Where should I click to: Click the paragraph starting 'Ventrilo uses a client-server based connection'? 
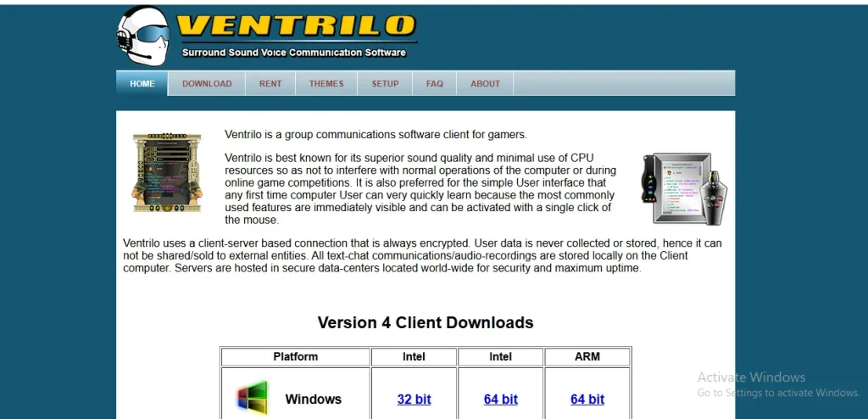click(422, 256)
